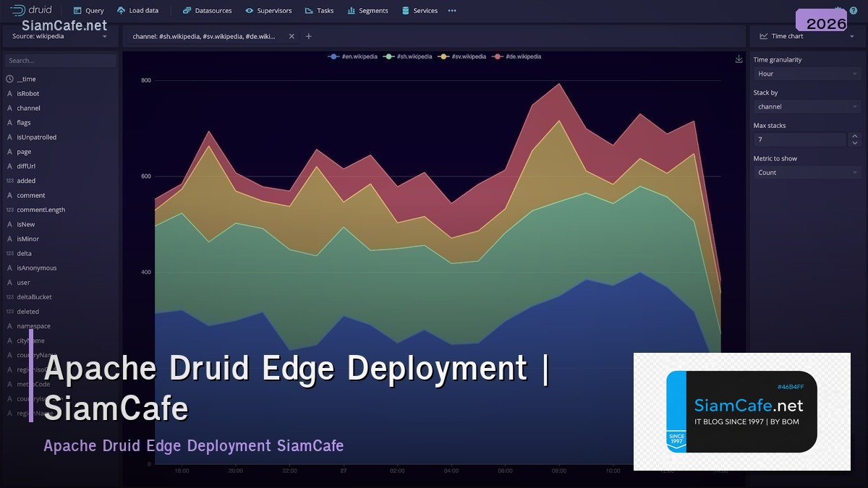Open the overflow menu with three dots
868x488 pixels.
click(x=452, y=10)
